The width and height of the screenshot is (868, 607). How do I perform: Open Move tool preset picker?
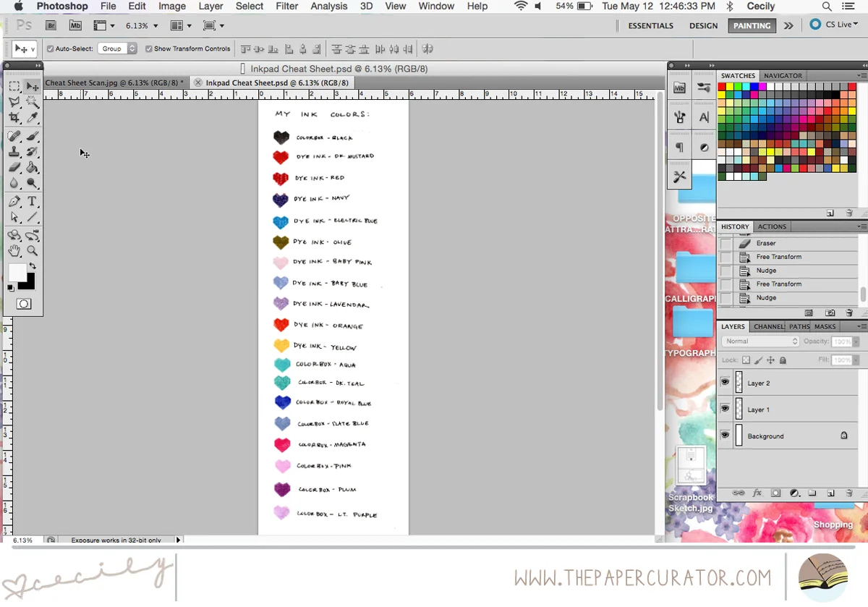tap(24, 48)
